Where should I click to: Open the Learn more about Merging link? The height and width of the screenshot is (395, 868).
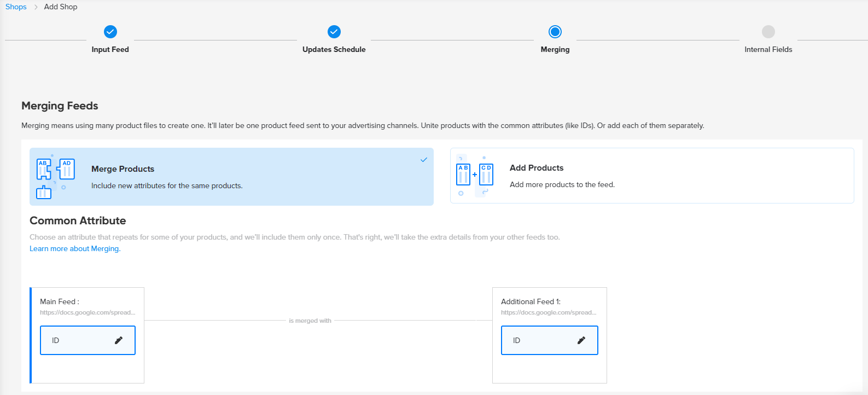click(x=75, y=249)
